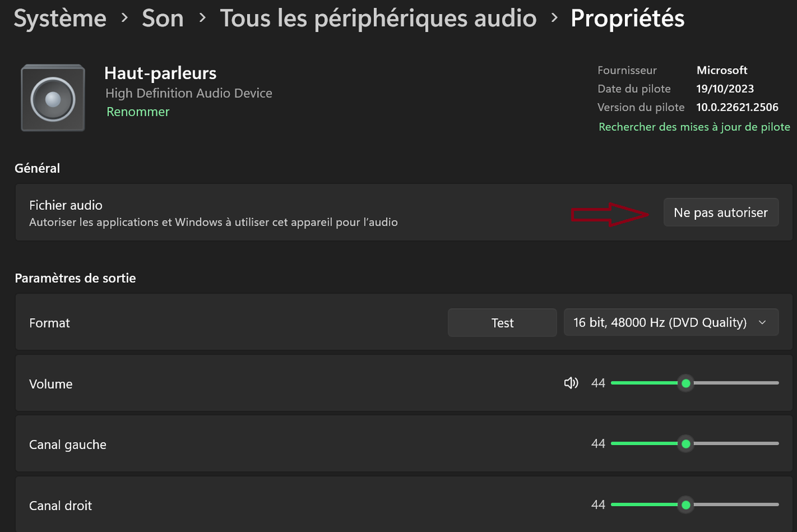Screen dimensions: 797x532
Task: Click the Haut-parleurs speaker device icon
Action: [x=53, y=98]
